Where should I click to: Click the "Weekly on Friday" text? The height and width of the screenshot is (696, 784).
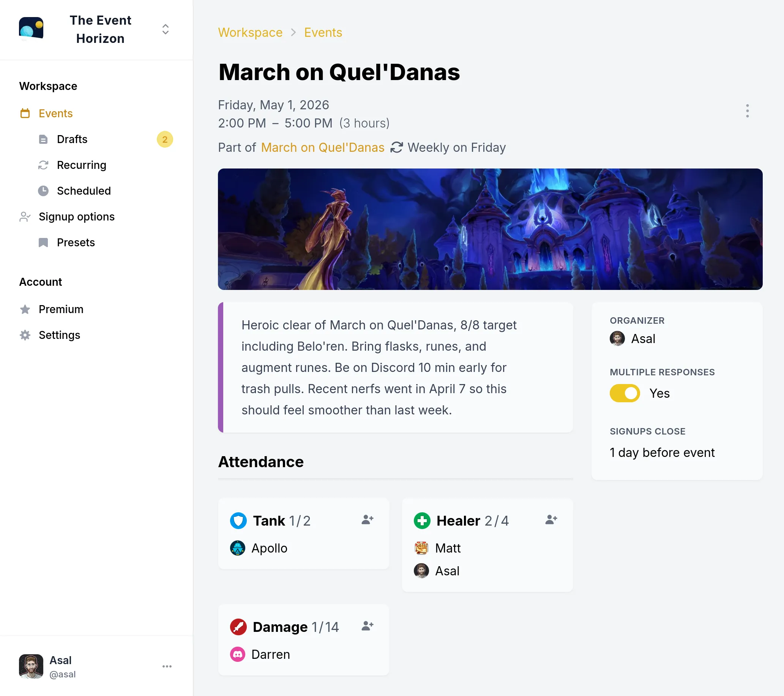pyautogui.click(x=456, y=148)
